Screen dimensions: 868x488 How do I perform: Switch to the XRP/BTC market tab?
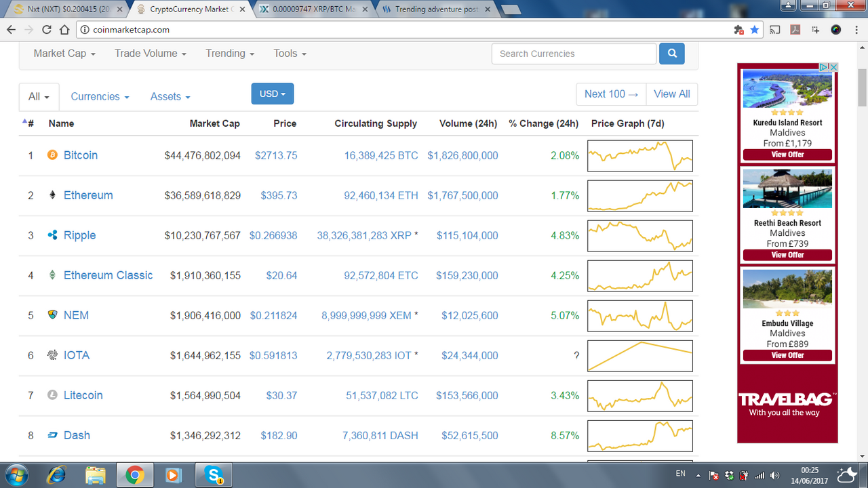pyautogui.click(x=315, y=9)
